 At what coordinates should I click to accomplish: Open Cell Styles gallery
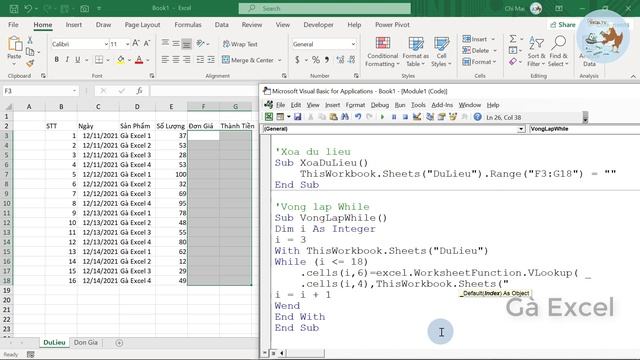(441, 52)
